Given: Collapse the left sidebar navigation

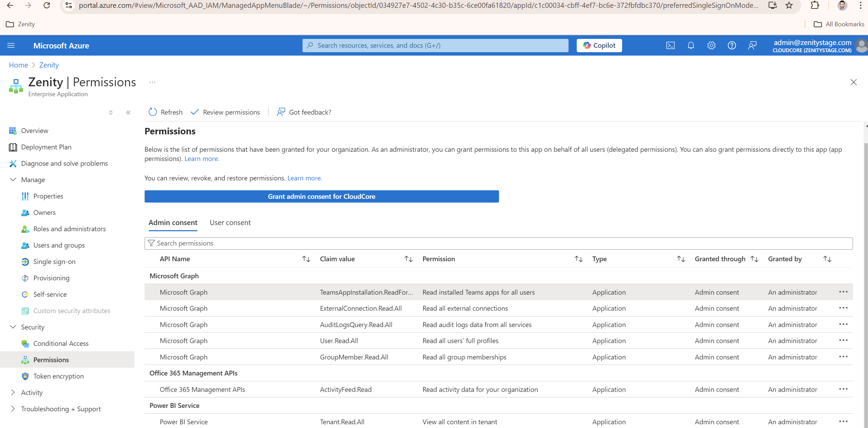Looking at the screenshot, I should (128, 113).
